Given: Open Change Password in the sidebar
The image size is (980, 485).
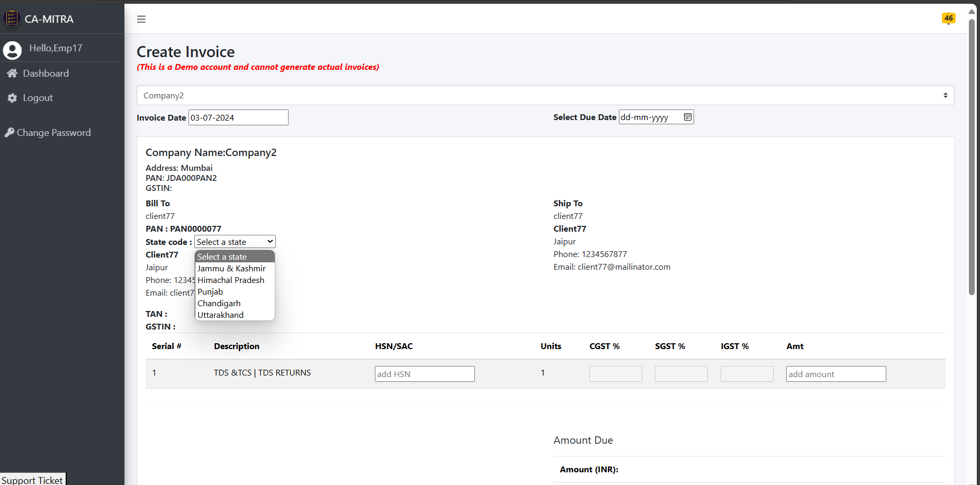Looking at the screenshot, I should click(x=53, y=133).
